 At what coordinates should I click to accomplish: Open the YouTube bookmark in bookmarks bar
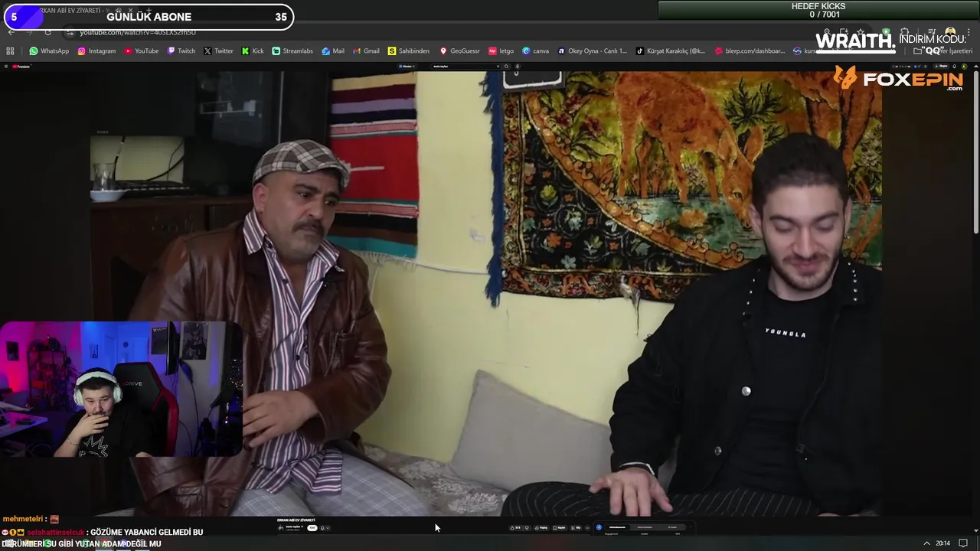[x=141, y=51]
